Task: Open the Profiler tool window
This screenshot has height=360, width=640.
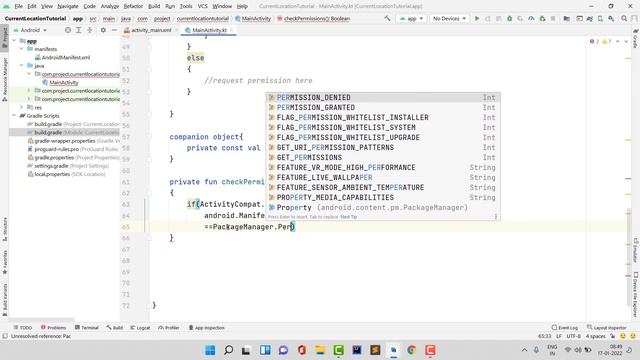Action: 169,327
